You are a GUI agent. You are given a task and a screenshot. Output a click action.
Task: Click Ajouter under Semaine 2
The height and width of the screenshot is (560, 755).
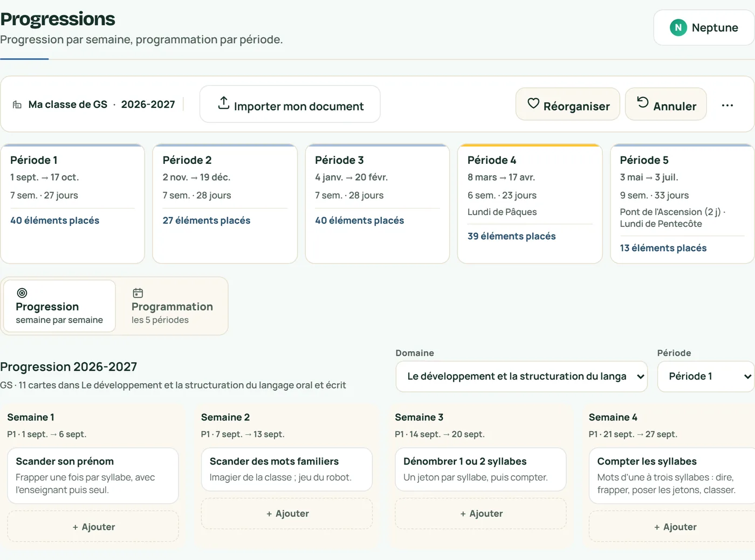tap(287, 514)
